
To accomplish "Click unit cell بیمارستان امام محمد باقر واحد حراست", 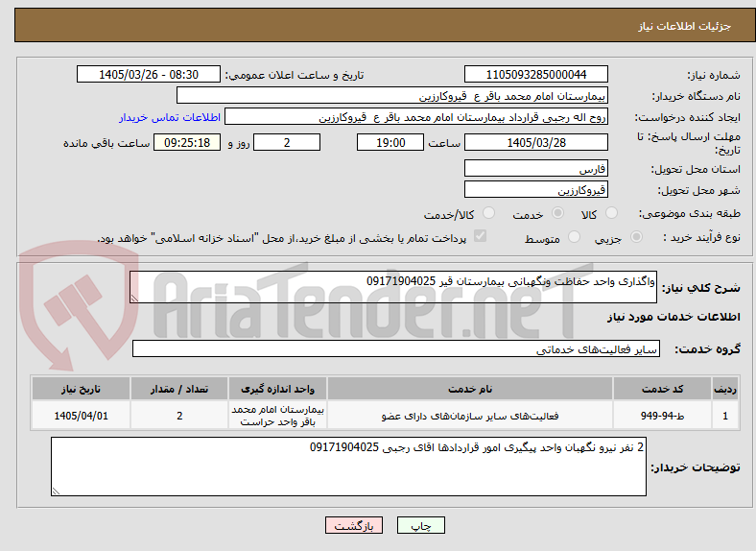I will click(x=277, y=415).
